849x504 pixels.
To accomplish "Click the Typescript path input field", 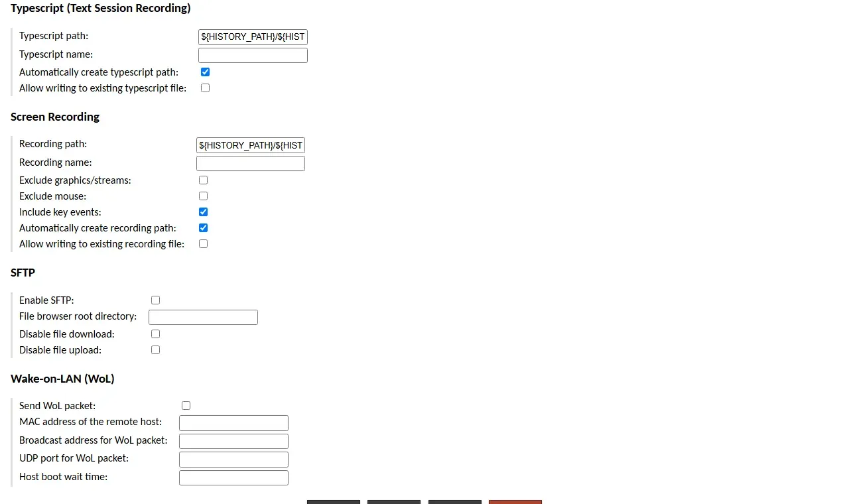I will pos(253,36).
